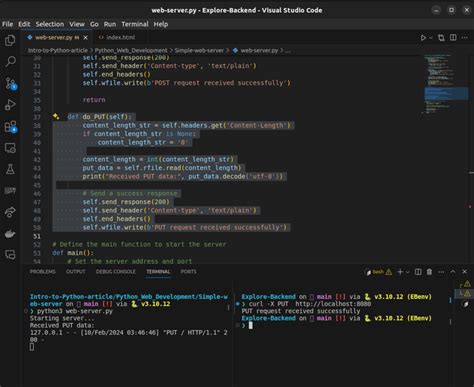Screen dimensions: 474x387
Task: Click in right terminal at cursor prompt
Action: (251, 325)
